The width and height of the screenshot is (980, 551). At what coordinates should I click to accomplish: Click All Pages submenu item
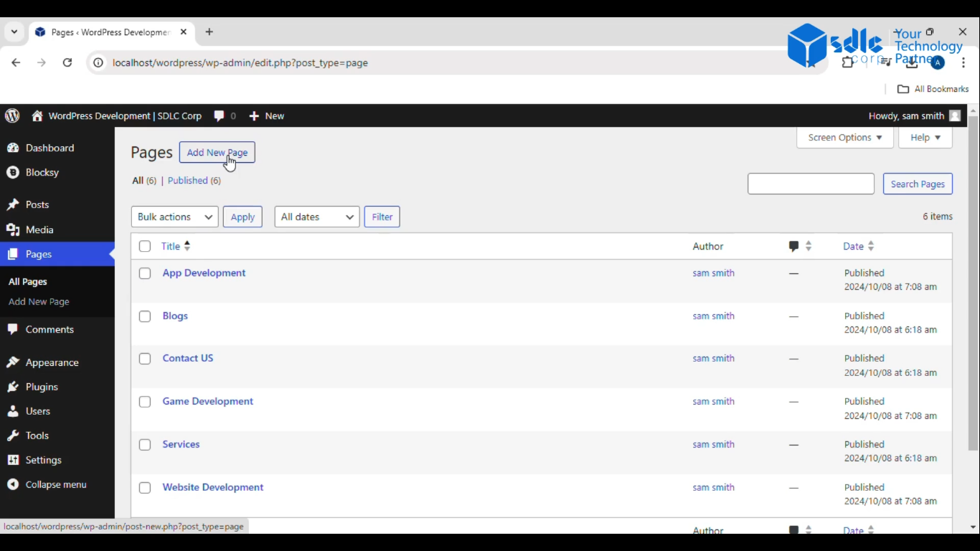28,282
